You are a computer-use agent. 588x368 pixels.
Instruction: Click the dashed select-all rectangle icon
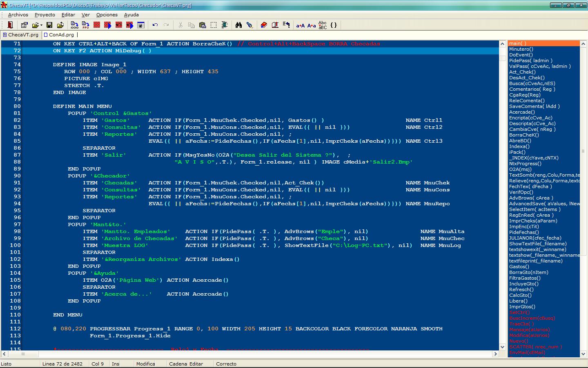(214, 25)
